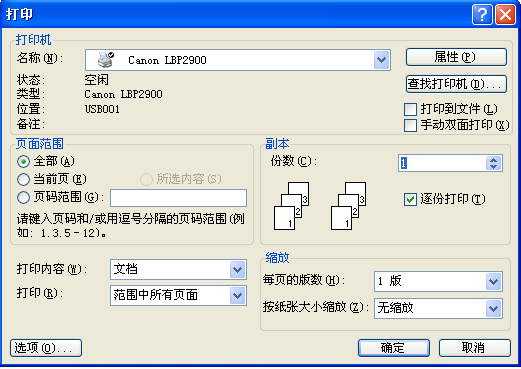Close the print dialog with X
The image size is (521, 369).
point(505,15)
